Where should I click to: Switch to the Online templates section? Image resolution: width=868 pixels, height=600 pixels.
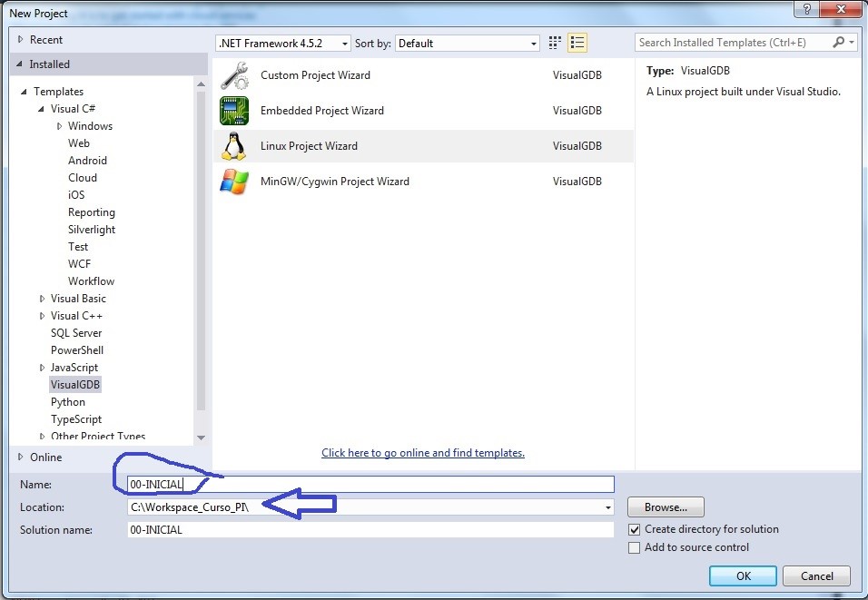tap(44, 457)
